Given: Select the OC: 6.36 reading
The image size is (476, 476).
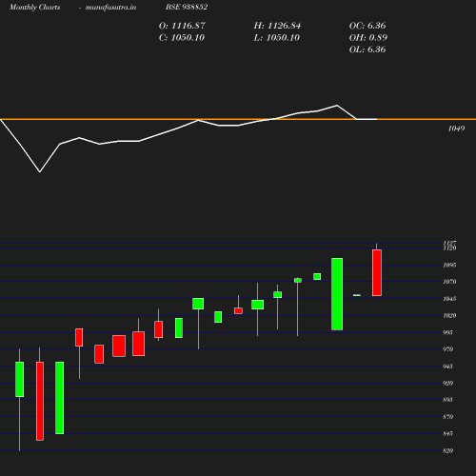Looking at the screenshot, I should [x=367, y=26].
